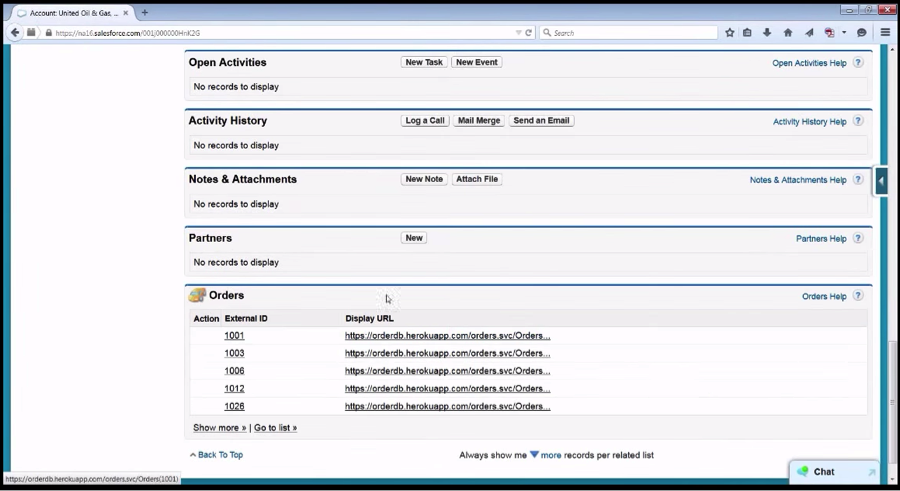Close the Account United Oil tab
This screenshot has height=491, width=900.
pos(126,13)
